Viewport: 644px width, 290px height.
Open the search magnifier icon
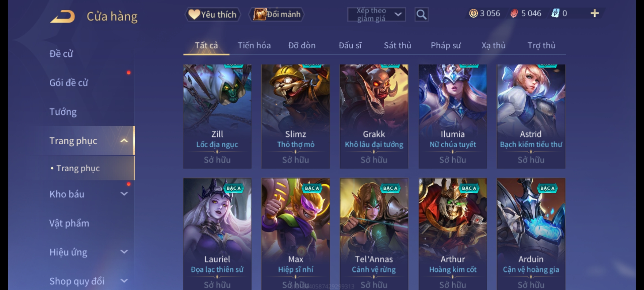421,15
